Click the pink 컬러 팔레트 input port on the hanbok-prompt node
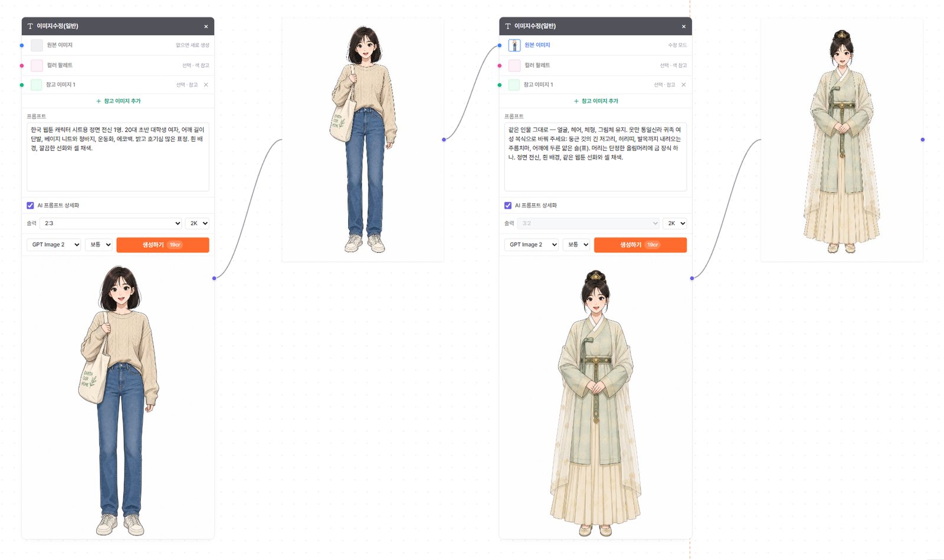This screenshot has height=560, width=944. (500, 65)
